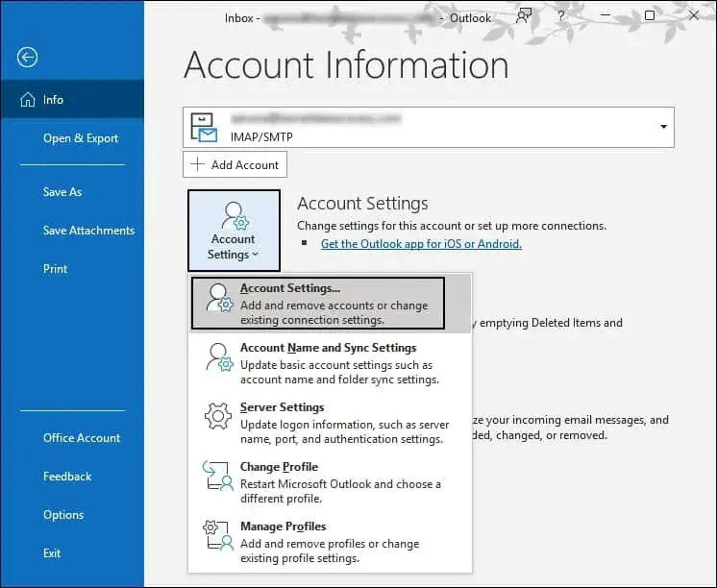Toggle the Account Settings dropdown button

(234, 231)
